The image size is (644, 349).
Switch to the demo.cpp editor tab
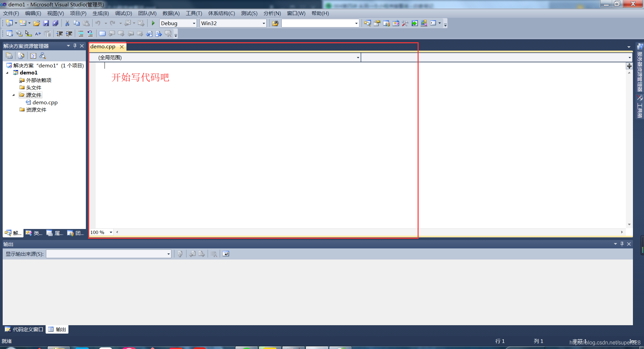[x=103, y=47]
